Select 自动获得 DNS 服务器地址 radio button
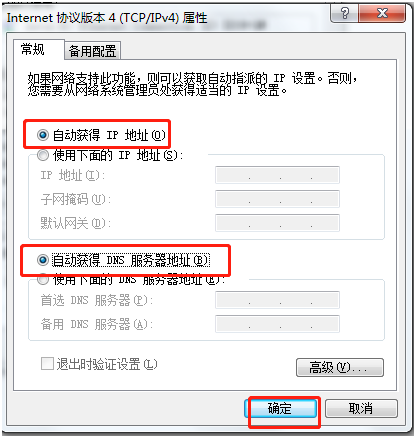416x438 pixels. click(x=43, y=260)
